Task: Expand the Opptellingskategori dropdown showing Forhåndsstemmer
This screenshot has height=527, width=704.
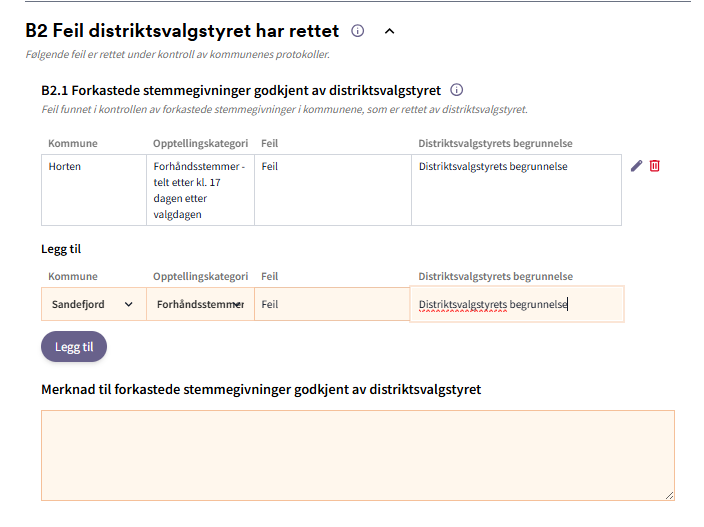Action: (x=200, y=304)
